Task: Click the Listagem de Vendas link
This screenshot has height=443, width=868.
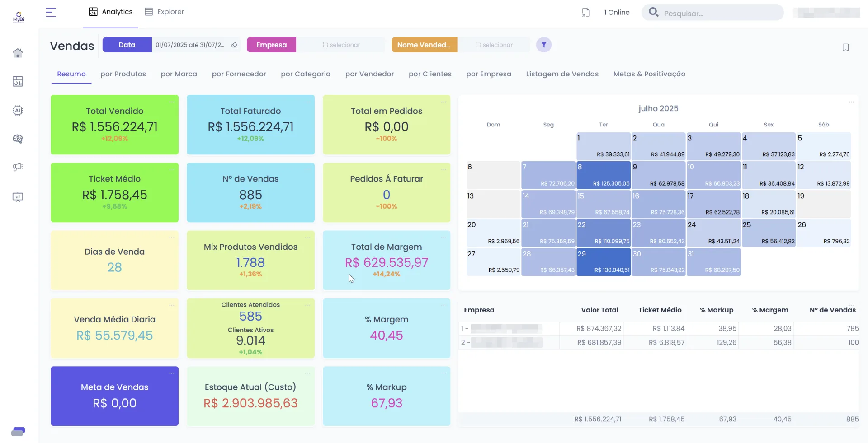Action: click(x=562, y=74)
